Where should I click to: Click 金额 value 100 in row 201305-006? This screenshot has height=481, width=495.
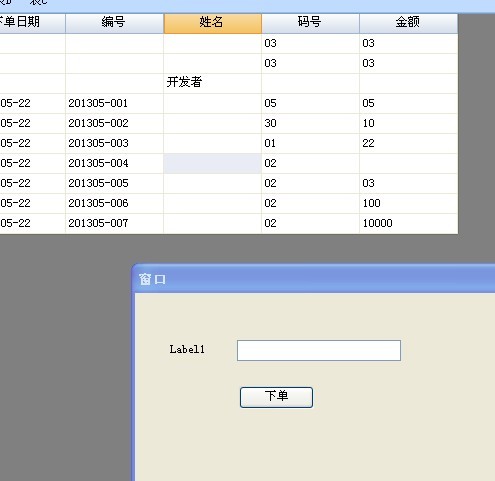click(x=408, y=203)
